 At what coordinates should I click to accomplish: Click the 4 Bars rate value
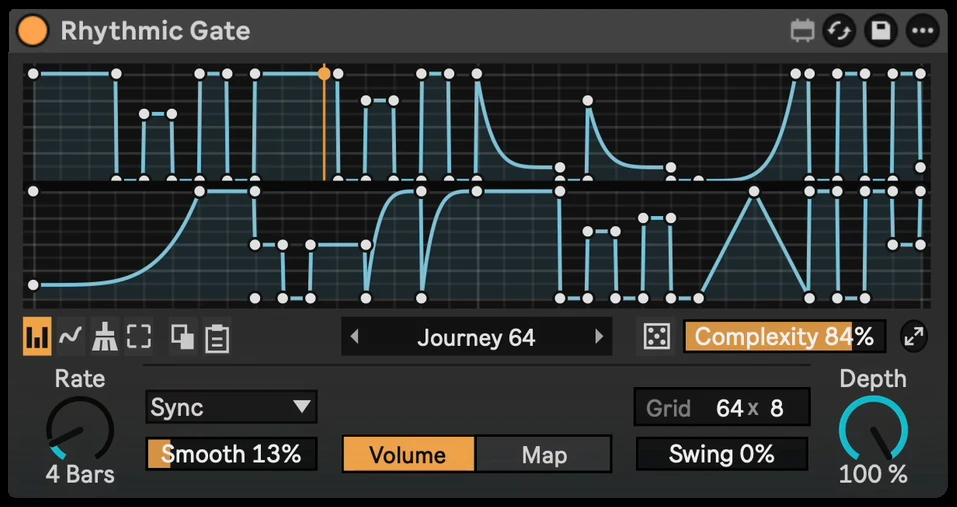tap(80, 475)
